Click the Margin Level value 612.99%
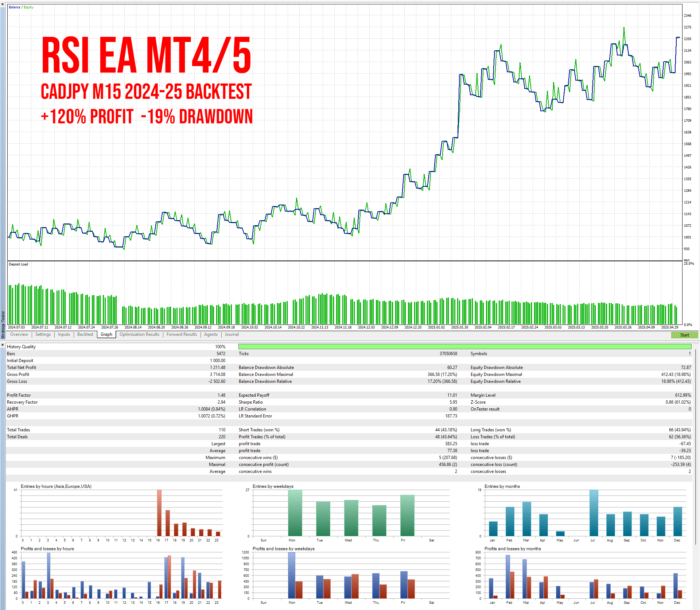 [683, 395]
